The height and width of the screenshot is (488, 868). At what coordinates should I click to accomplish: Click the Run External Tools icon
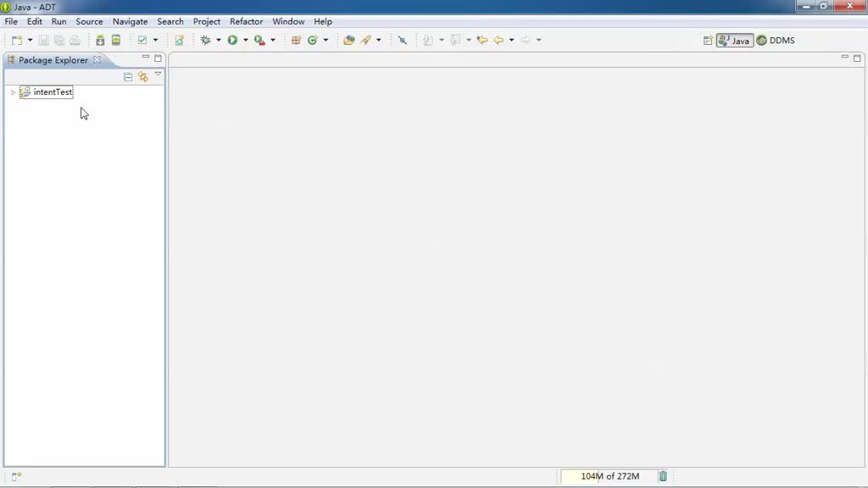coord(259,40)
